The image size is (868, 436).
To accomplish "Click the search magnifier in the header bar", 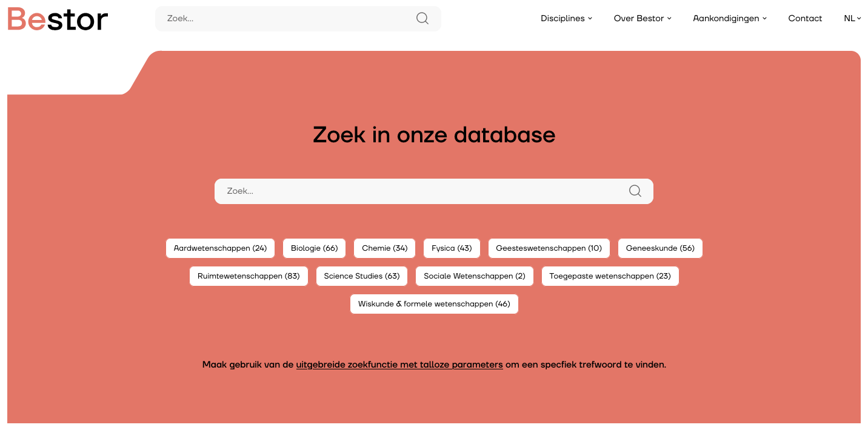I will (x=422, y=19).
